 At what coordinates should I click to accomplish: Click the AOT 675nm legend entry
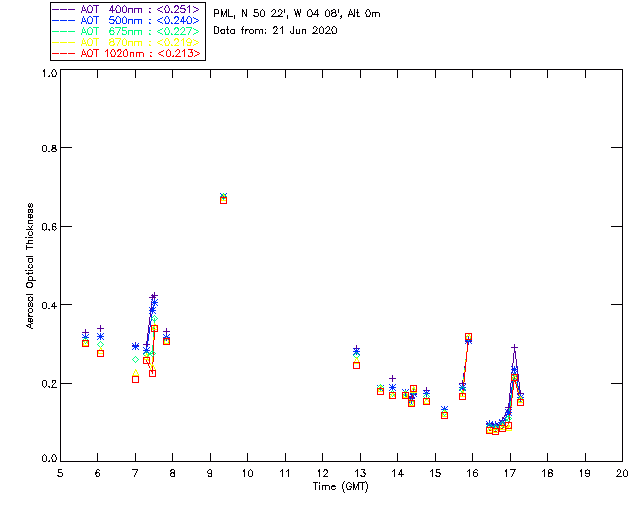tap(127, 31)
